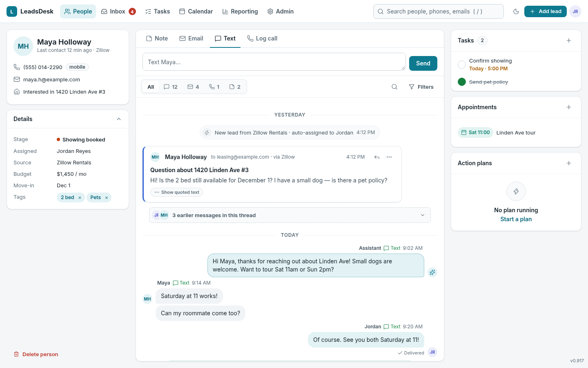Open the People section
The image size is (588, 368).
click(x=78, y=11)
